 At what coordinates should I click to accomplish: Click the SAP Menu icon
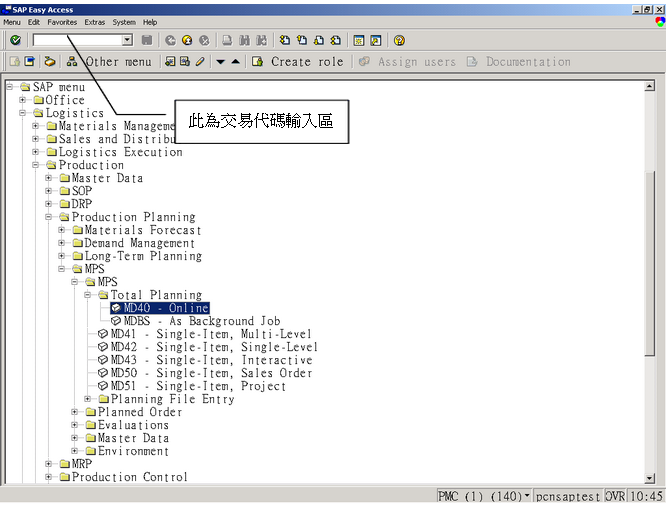click(x=30, y=62)
